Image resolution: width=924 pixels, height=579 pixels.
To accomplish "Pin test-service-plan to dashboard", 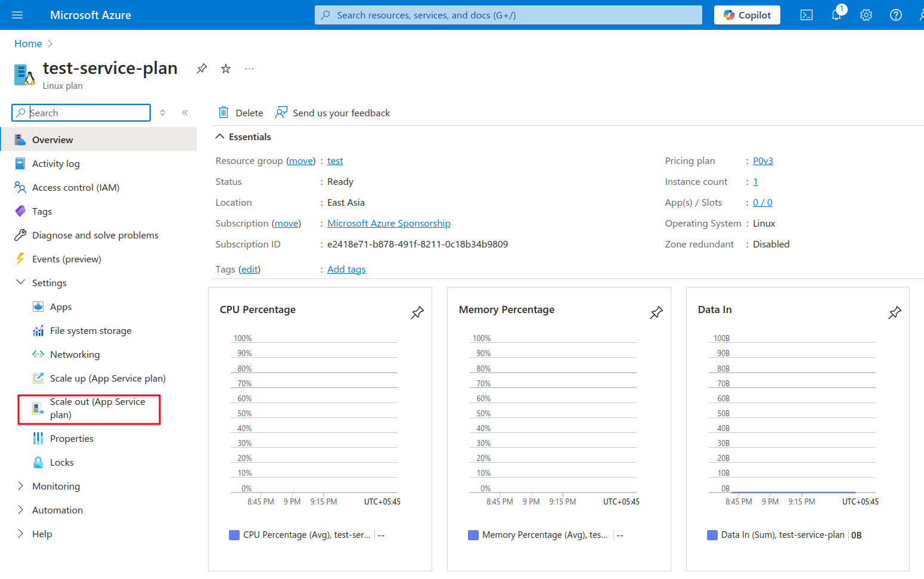I will click(x=202, y=69).
